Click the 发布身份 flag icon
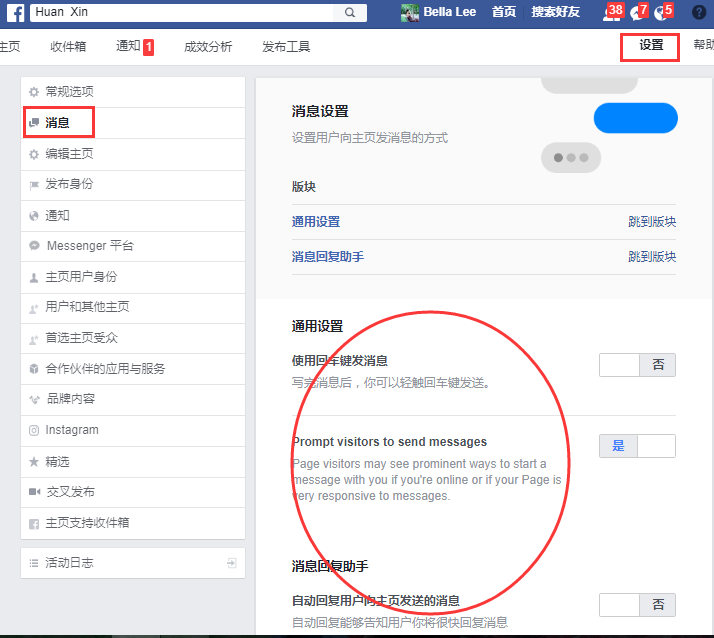 pyautogui.click(x=34, y=185)
